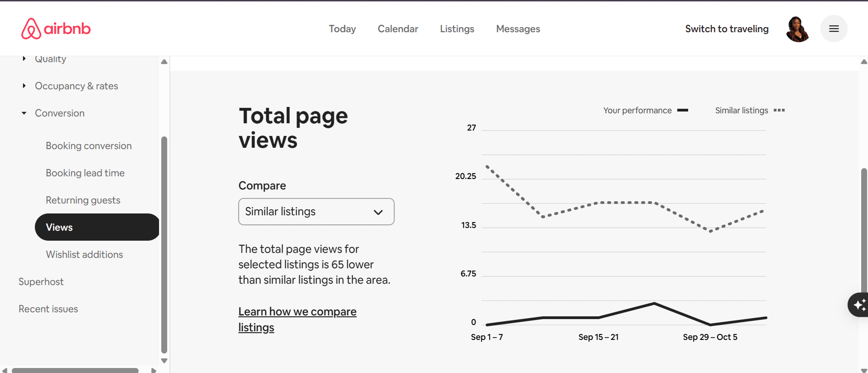Select Occupancy & rates in sidebar

pos(76,86)
